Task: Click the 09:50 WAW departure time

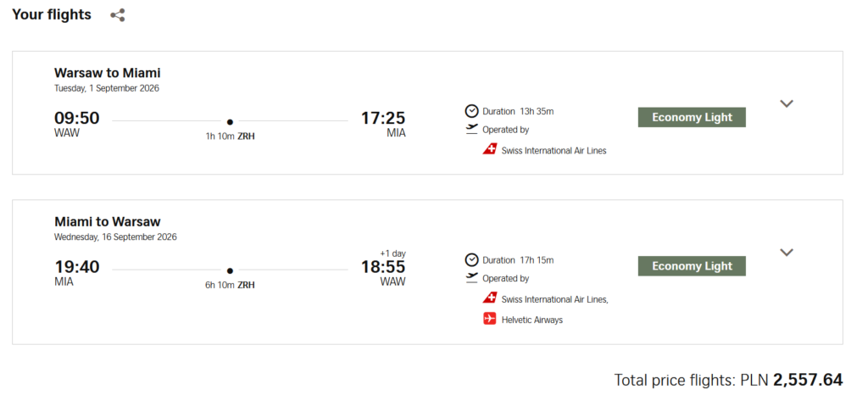Action: (x=76, y=118)
